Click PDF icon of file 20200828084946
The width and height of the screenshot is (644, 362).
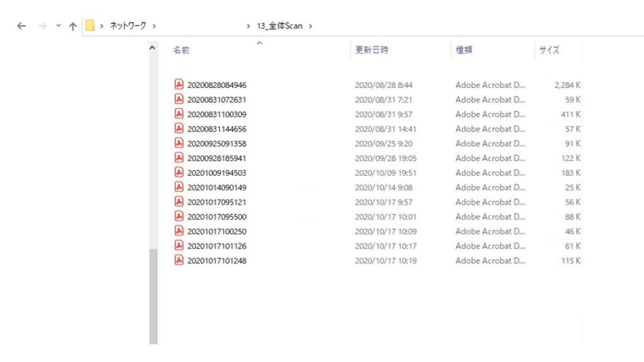tap(179, 85)
